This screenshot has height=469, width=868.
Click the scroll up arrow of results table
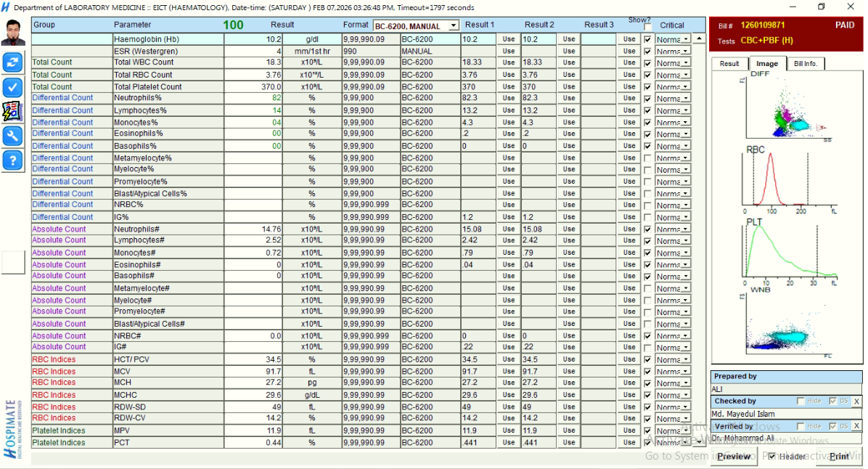[699, 38]
